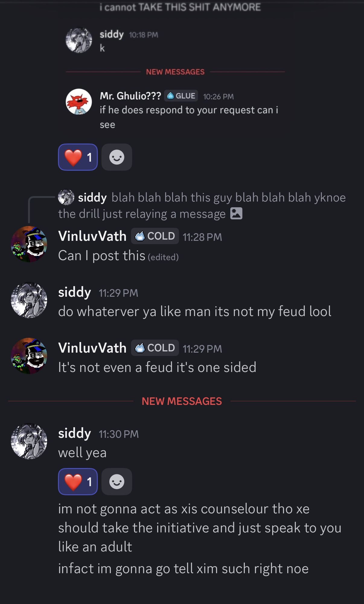The image size is (364, 604).
Task: Open Mr. Ghulio??? fox avatar profile
Action: 79,102
